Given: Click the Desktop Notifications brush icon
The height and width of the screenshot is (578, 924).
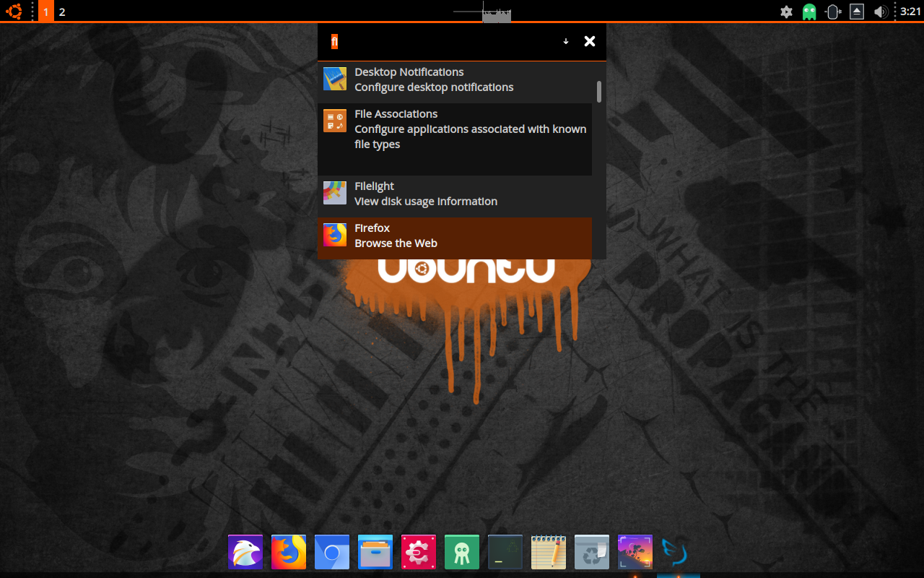Looking at the screenshot, I should 335,78.
